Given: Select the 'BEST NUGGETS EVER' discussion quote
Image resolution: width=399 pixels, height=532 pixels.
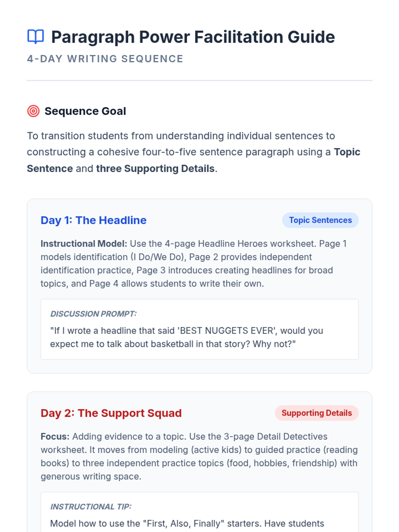Looking at the screenshot, I should click(x=187, y=337).
